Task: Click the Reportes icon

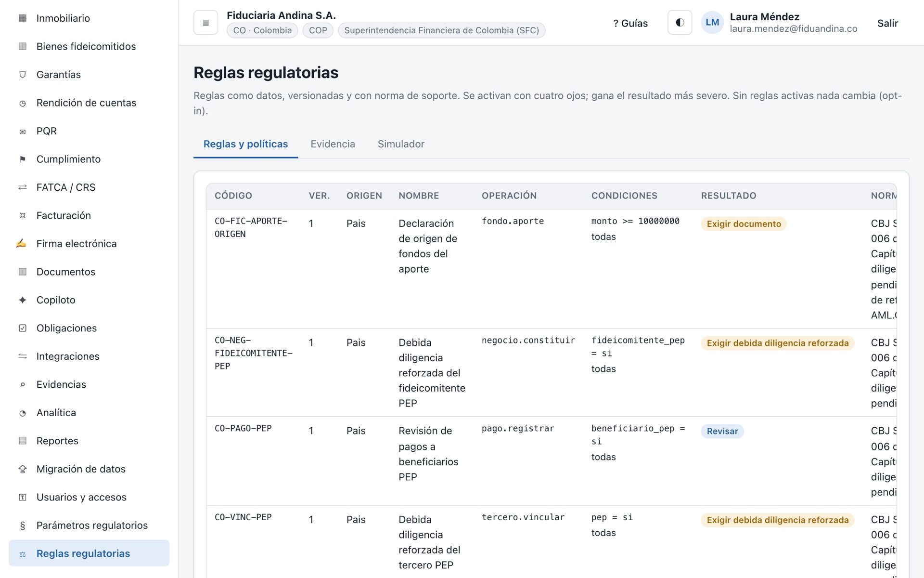Action: (x=23, y=441)
